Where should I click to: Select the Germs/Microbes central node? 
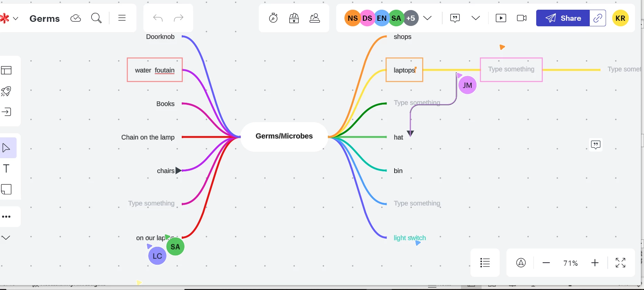[284, 136]
